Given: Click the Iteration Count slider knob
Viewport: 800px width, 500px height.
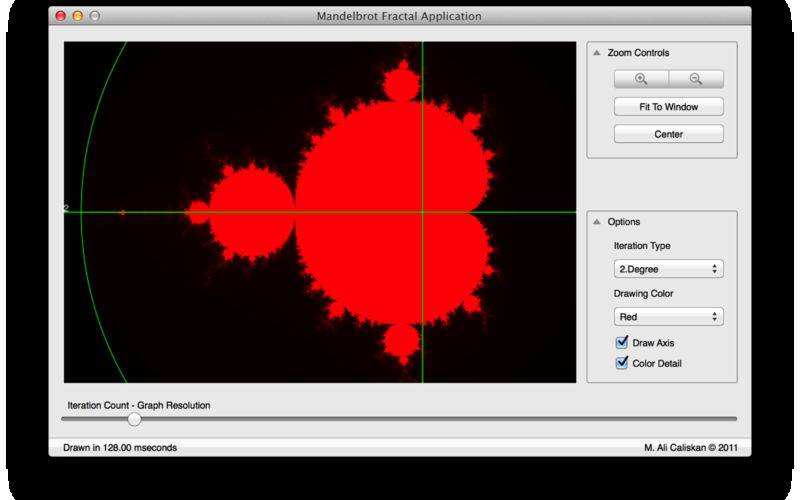Looking at the screenshot, I should (x=134, y=419).
